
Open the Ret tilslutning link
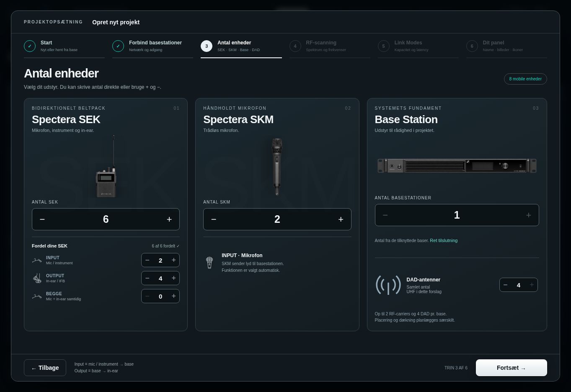(x=444, y=240)
